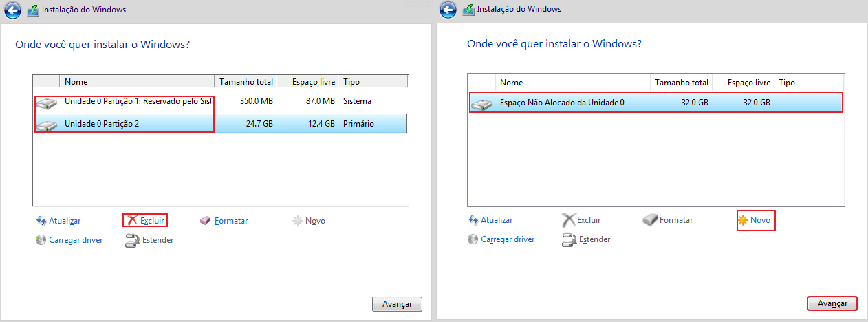Screen dimensions: 868x322
Task: Click the Novo link in left window
Action: [316, 221]
